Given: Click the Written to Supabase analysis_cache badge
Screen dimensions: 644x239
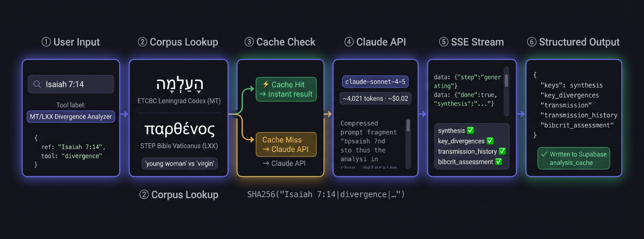Looking at the screenshot, I should [x=574, y=158].
